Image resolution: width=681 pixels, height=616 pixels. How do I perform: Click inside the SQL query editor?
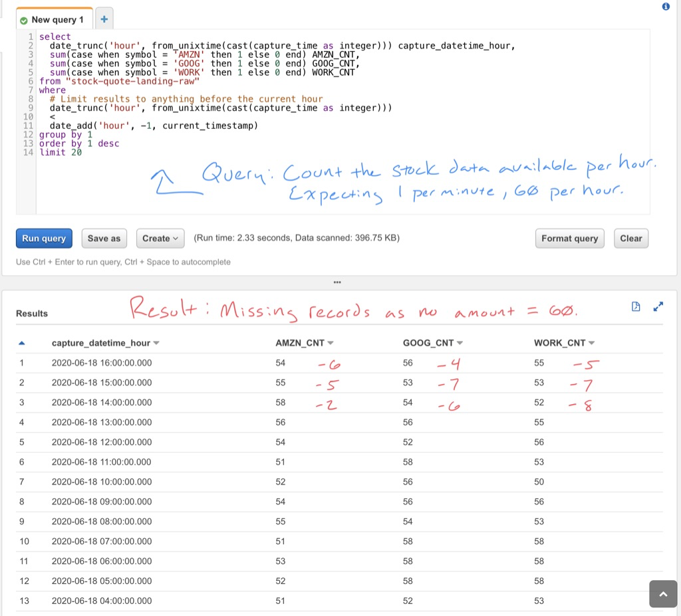[x=266, y=100]
